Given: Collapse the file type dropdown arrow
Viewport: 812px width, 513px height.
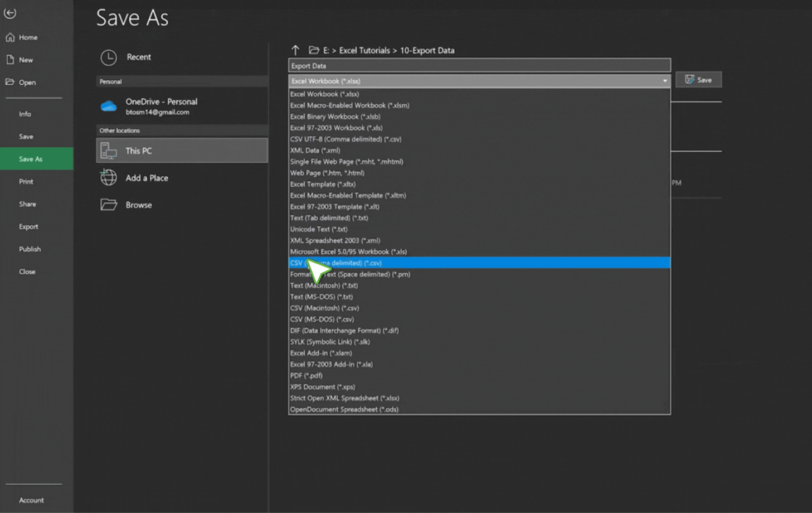Looking at the screenshot, I should coord(664,81).
